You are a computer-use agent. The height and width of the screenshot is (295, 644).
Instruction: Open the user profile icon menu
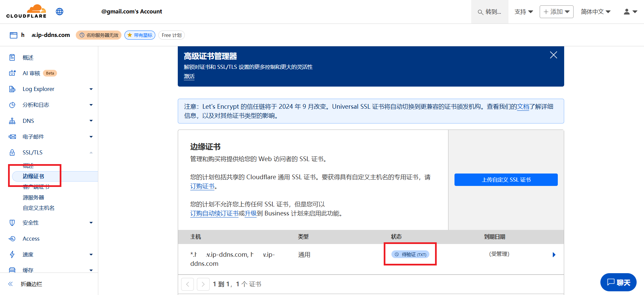[x=630, y=12]
